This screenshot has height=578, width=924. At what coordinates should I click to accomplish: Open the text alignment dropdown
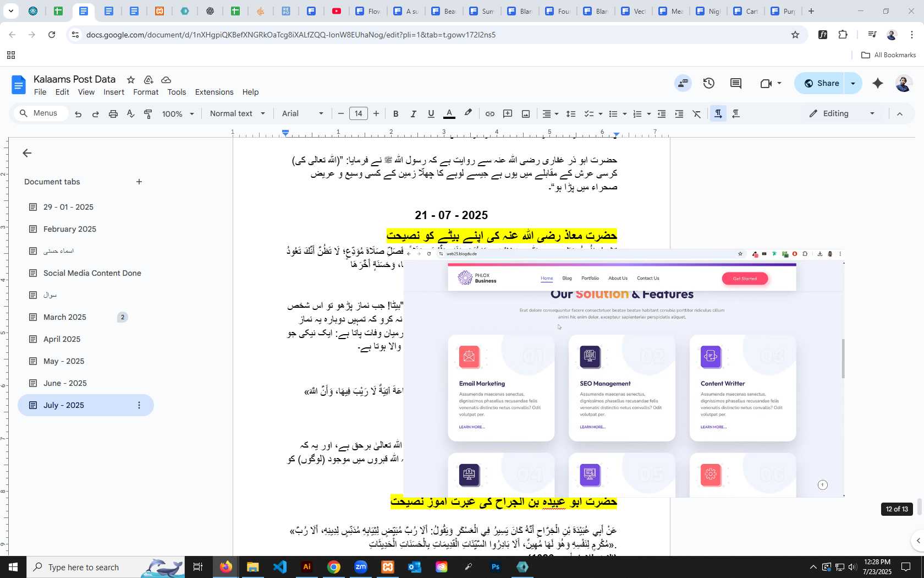551,114
